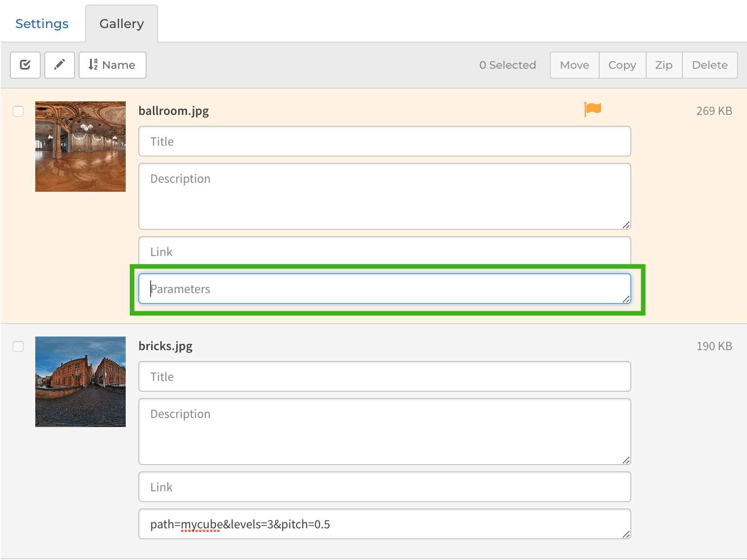Click the pencil edit icon button
This screenshot has height=560, width=747.
(x=60, y=65)
